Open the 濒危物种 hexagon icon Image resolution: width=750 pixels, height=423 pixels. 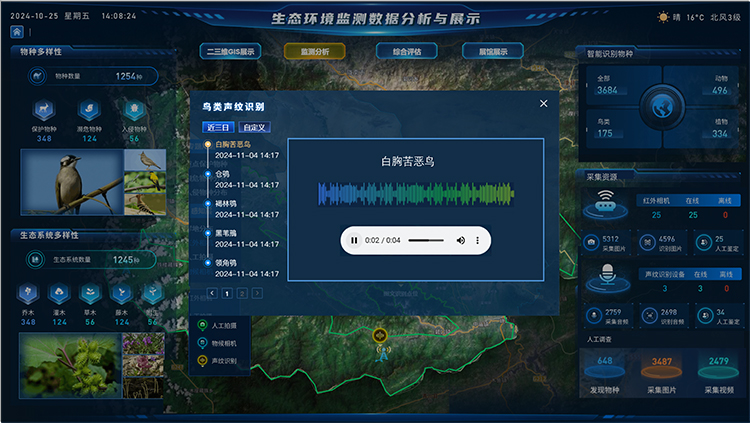pos(89,110)
